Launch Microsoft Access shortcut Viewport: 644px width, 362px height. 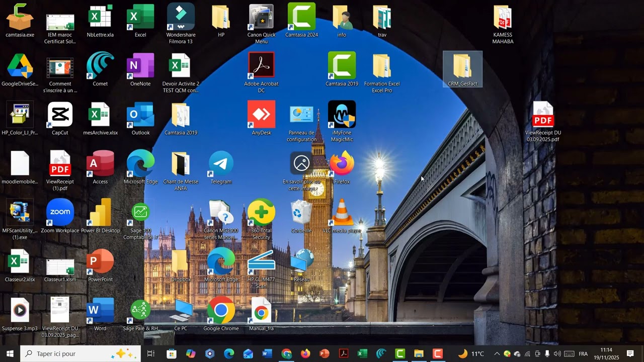pyautogui.click(x=100, y=168)
